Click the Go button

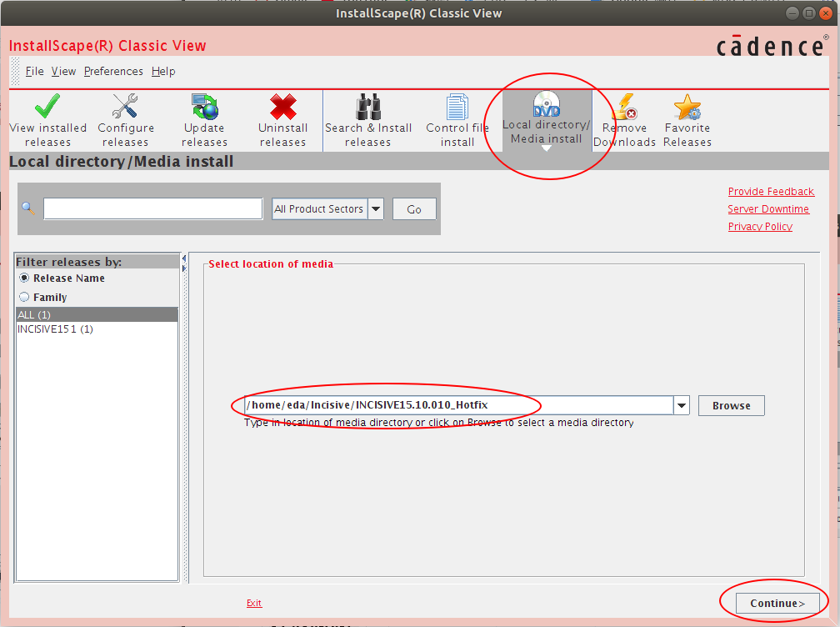[x=414, y=209]
